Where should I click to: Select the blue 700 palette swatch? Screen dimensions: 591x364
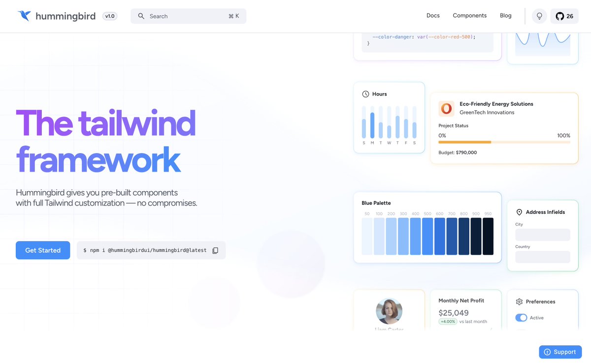(452, 236)
